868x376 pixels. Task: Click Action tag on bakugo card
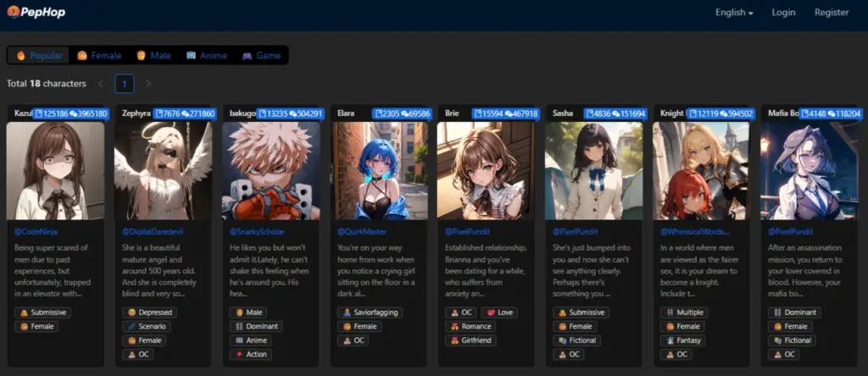[251, 355]
